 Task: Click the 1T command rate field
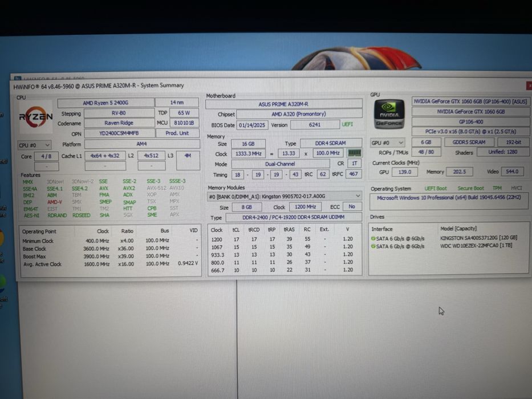pos(354,164)
